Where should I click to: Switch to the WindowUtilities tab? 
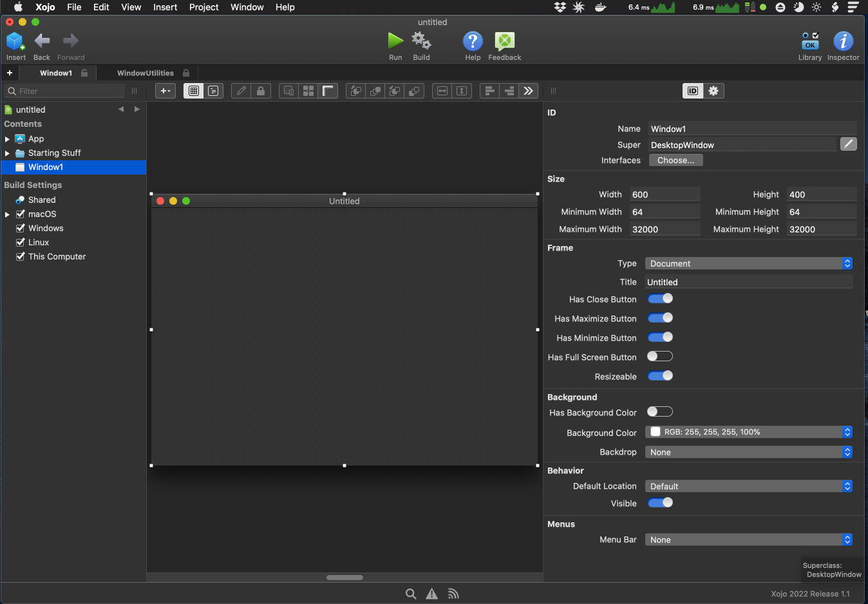pyautogui.click(x=146, y=73)
